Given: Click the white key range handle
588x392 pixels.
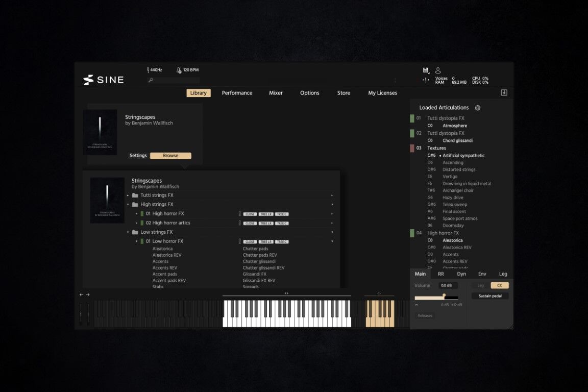Looking at the screenshot, I should (286, 293).
